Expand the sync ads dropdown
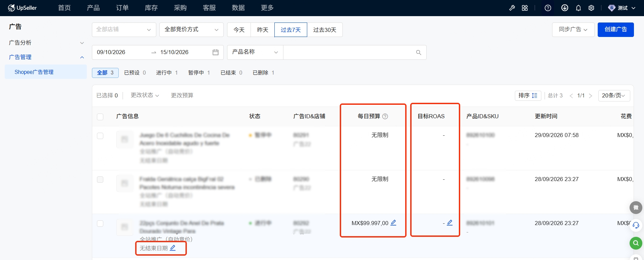The width and height of the screenshot is (644, 260). pyautogui.click(x=573, y=30)
